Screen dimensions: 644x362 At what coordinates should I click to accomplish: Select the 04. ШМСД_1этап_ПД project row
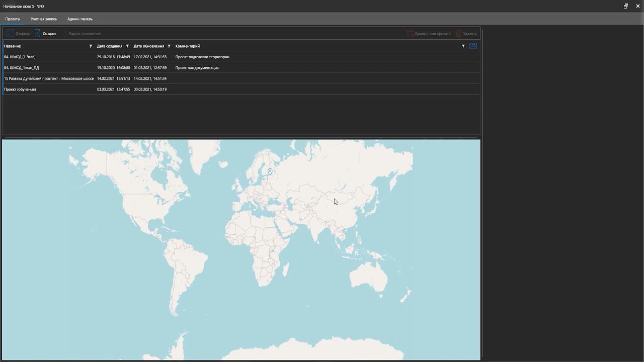[22, 68]
